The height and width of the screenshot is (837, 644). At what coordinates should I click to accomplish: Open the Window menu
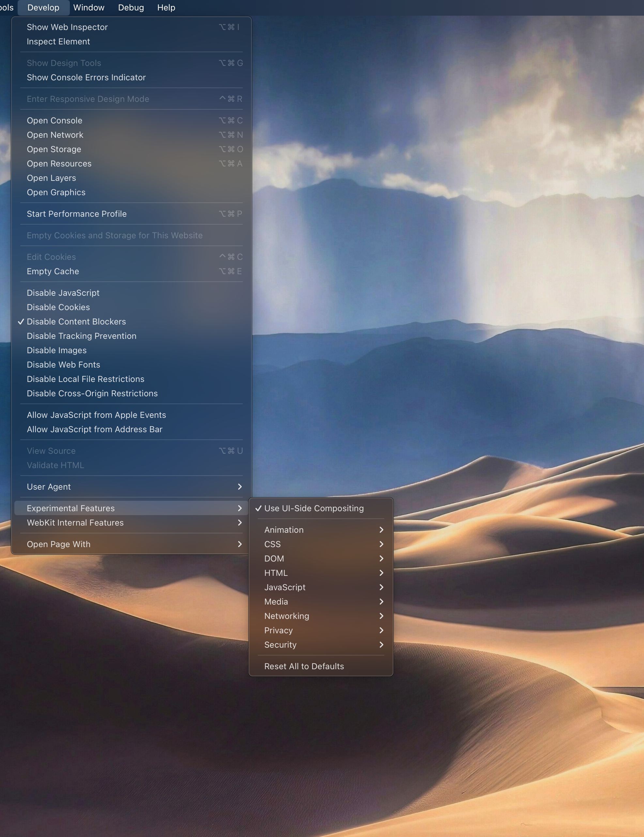[x=88, y=8]
